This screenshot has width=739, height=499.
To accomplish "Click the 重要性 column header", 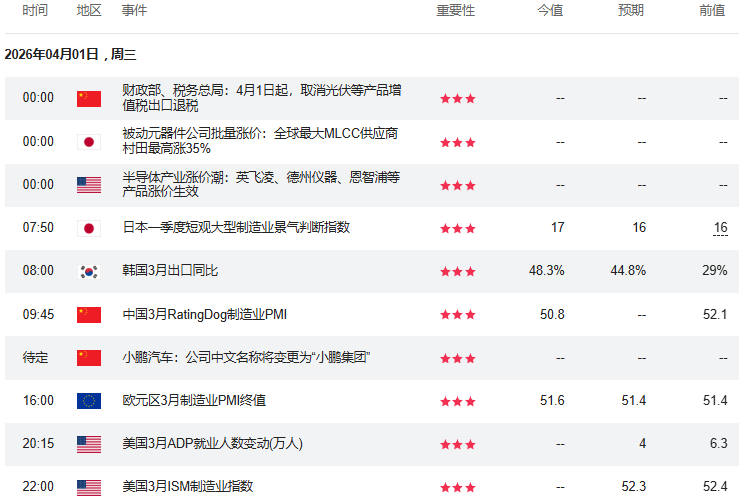I will pos(455,10).
